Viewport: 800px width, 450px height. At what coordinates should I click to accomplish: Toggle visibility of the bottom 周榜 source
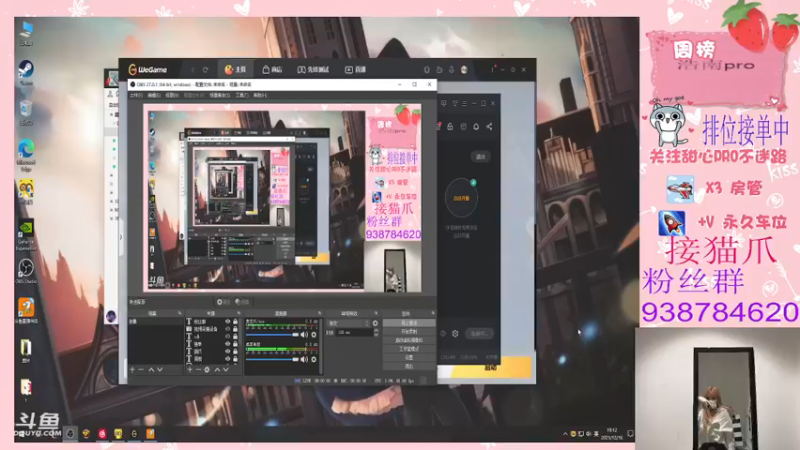228,359
